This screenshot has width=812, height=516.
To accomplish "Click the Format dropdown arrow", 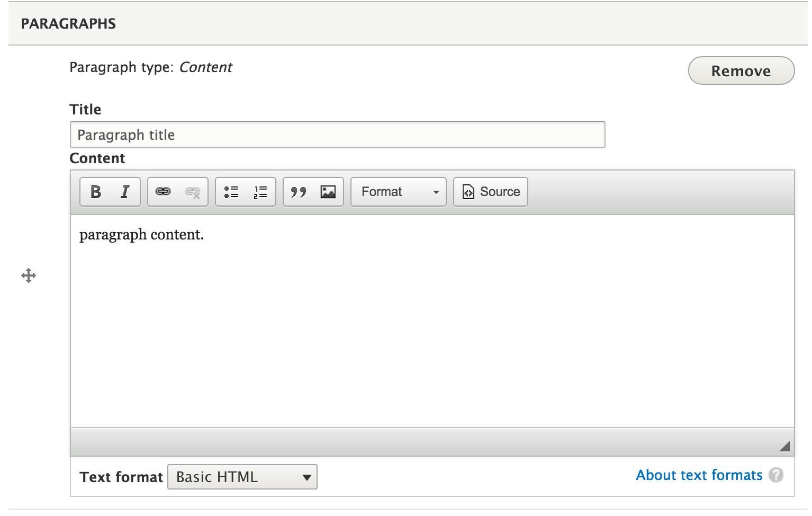I will (x=436, y=192).
